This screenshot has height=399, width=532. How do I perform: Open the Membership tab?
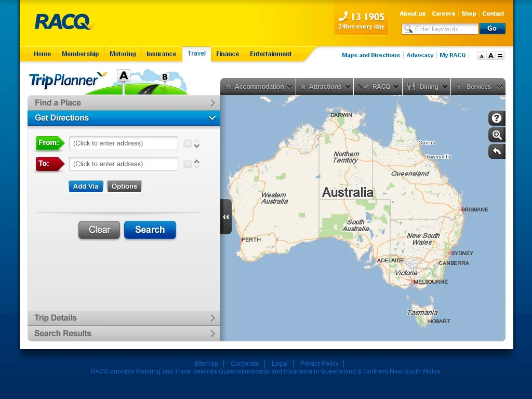81,54
